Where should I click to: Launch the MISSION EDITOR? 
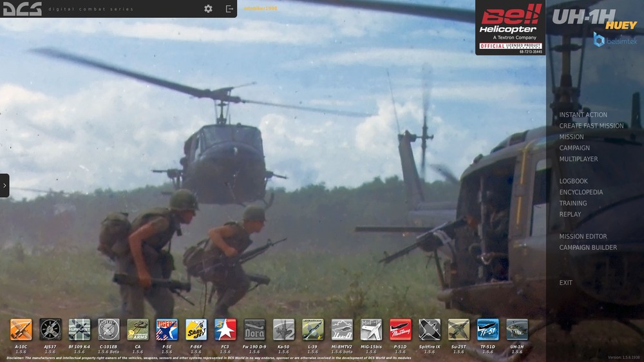(583, 236)
